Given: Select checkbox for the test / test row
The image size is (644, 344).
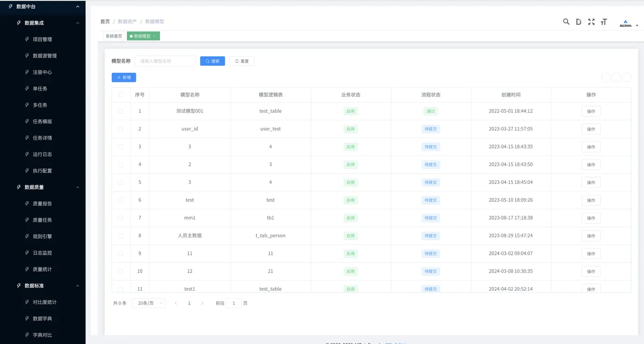Looking at the screenshot, I should (121, 200).
